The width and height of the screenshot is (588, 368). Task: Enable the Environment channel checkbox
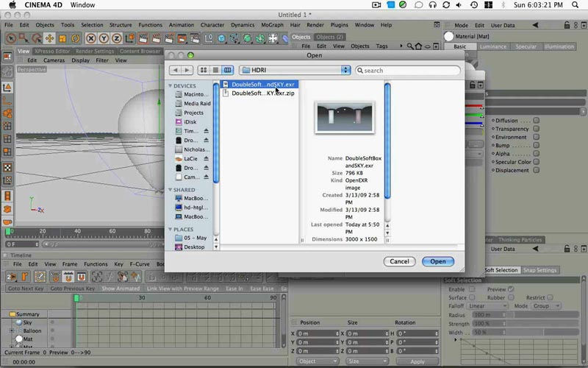click(537, 137)
